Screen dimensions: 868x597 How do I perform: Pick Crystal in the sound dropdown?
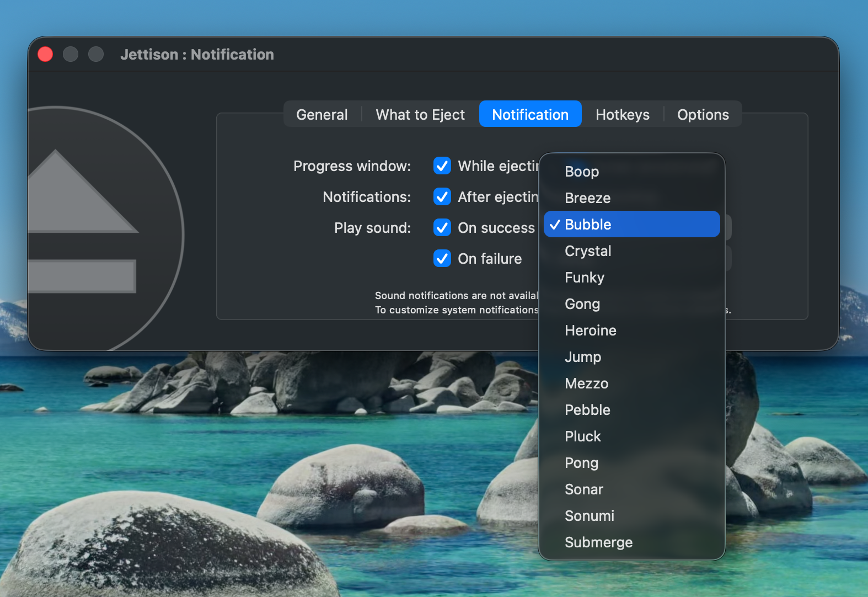(x=632, y=251)
